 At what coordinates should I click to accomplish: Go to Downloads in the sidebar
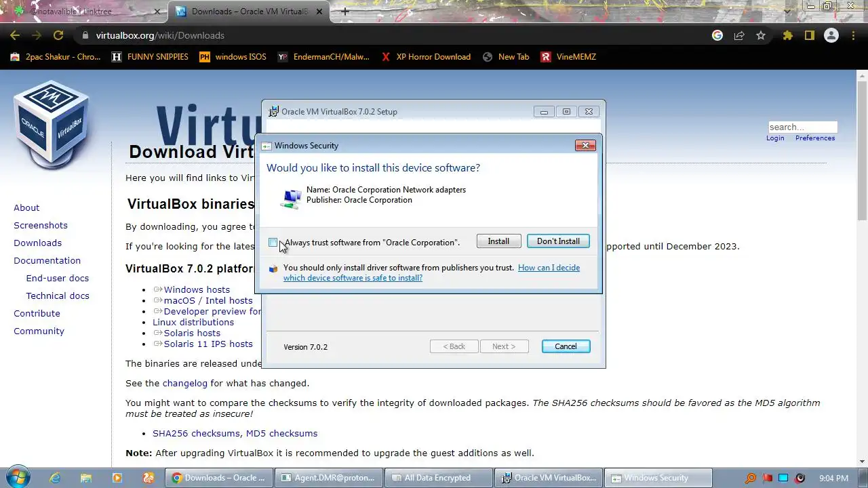coord(37,243)
